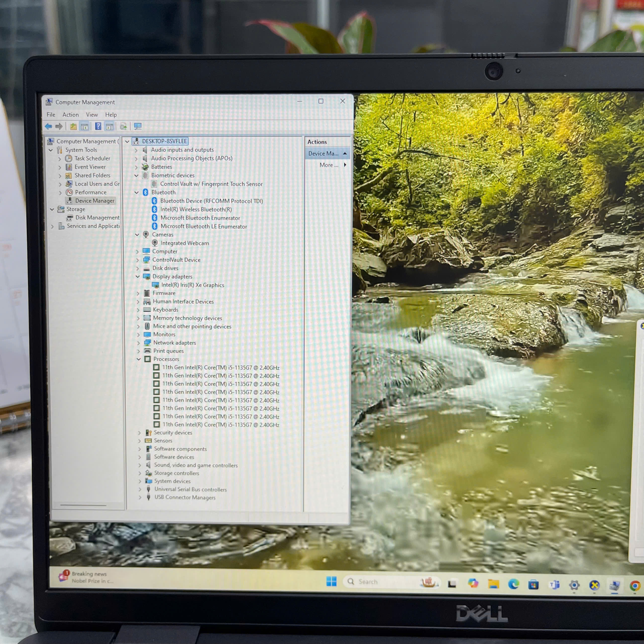The width and height of the screenshot is (644, 644).
Task: Open Disk Management in the left pane
Action: tap(97, 217)
